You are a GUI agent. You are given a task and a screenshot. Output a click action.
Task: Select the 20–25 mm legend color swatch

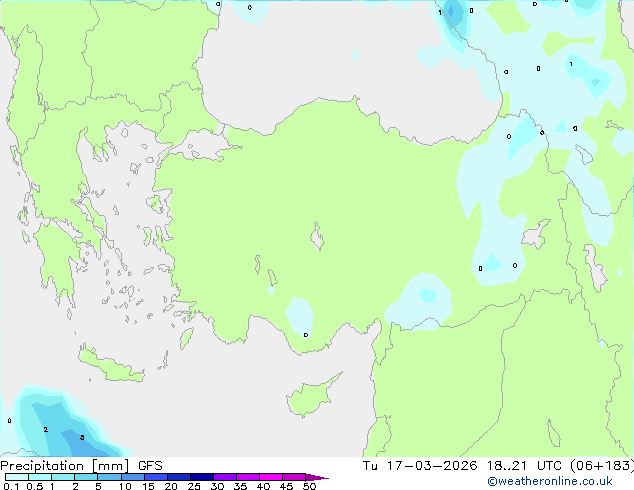(x=179, y=477)
